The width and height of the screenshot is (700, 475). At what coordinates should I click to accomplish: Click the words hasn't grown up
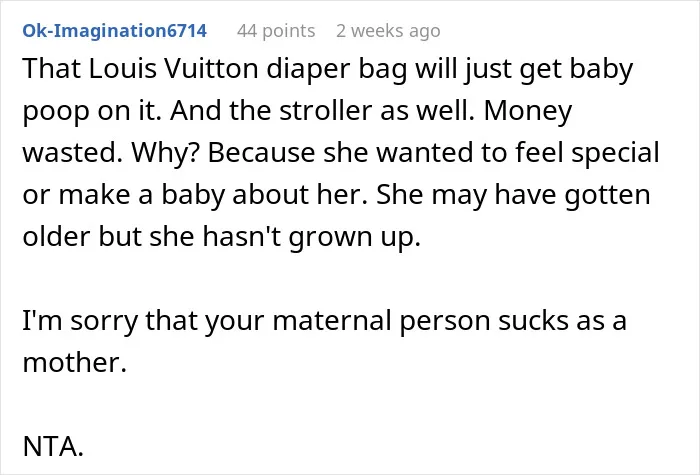click(311, 237)
